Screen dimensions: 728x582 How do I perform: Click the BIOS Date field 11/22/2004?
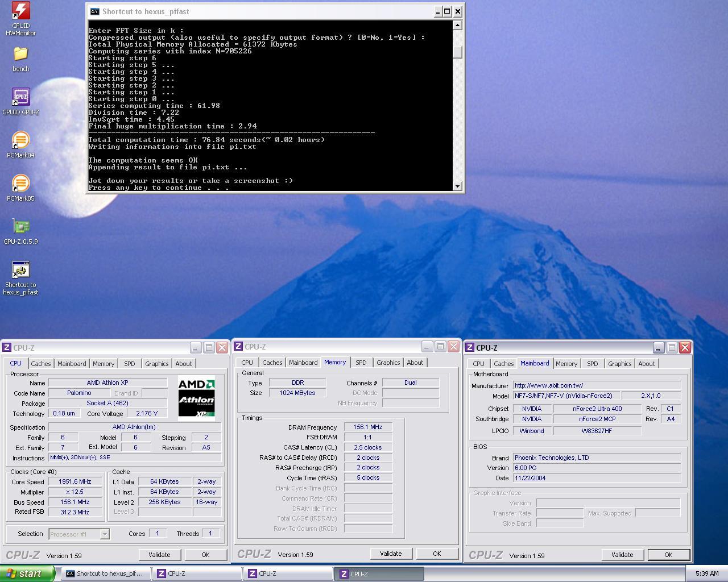point(597,478)
